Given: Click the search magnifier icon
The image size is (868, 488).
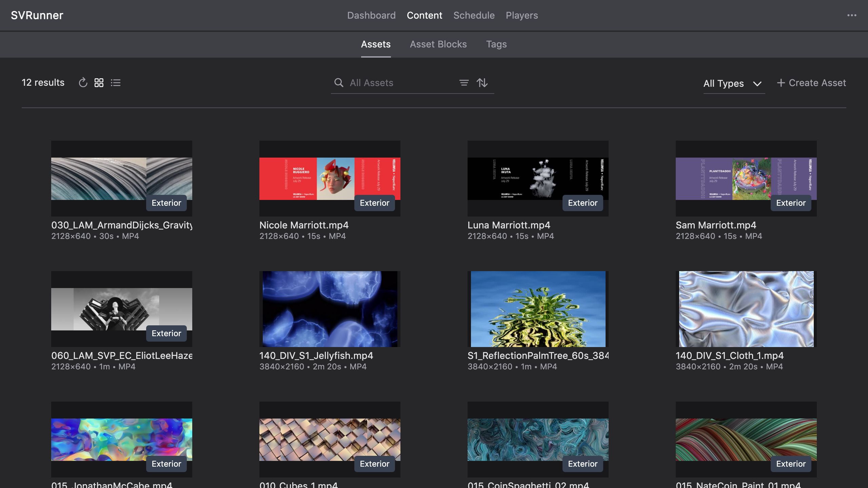Looking at the screenshot, I should pos(338,83).
